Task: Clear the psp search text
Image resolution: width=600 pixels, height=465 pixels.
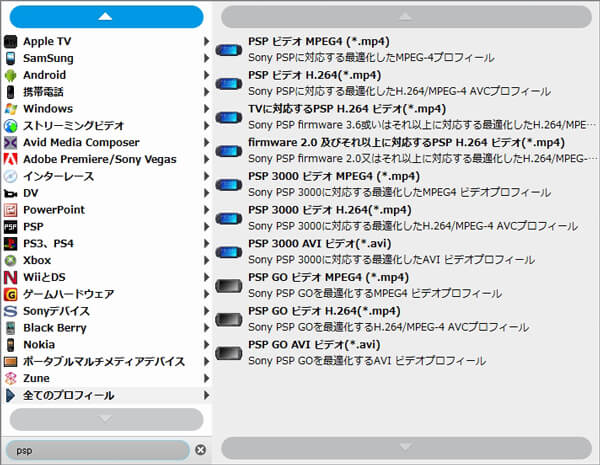Action: pos(201,450)
